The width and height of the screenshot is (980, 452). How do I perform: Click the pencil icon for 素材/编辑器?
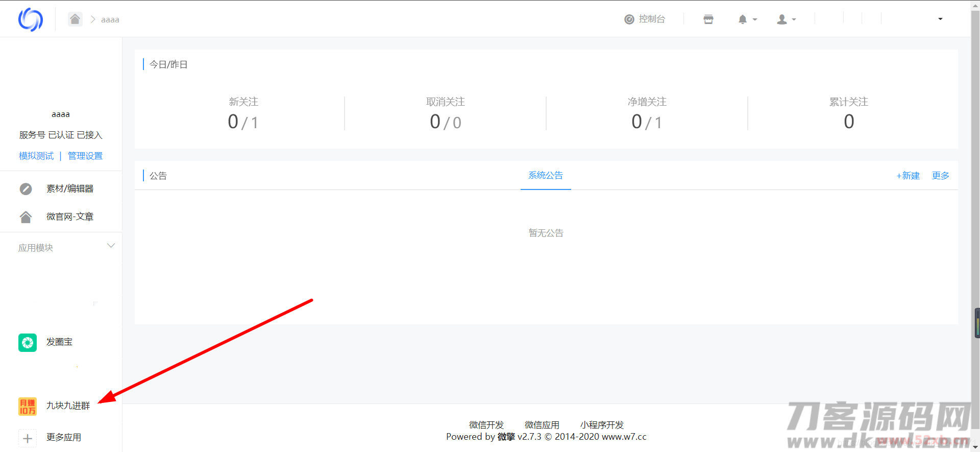pyautogui.click(x=26, y=189)
